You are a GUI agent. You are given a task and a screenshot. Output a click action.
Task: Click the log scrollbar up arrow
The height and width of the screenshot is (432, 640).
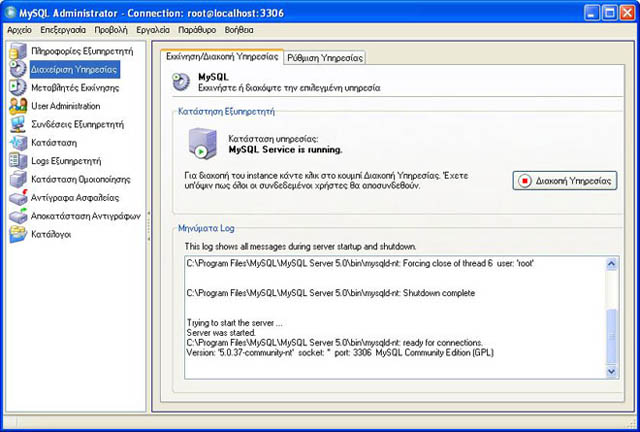click(x=611, y=264)
